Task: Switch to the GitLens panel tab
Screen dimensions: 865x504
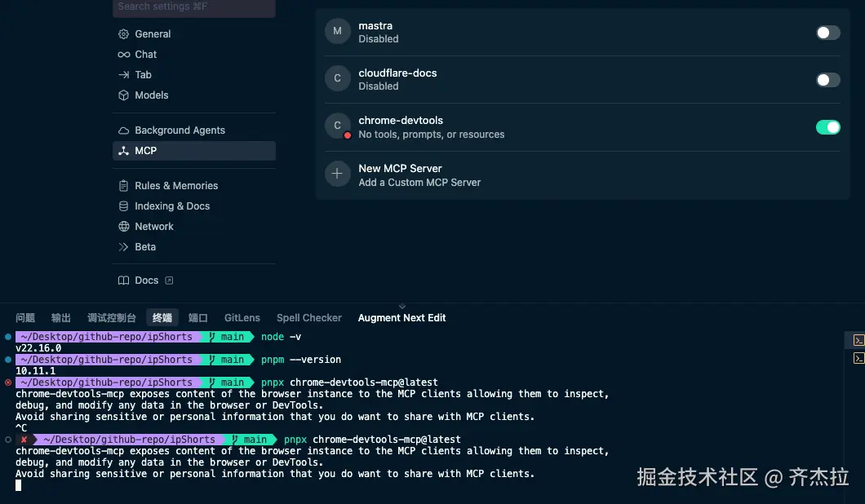Action: (242, 318)
